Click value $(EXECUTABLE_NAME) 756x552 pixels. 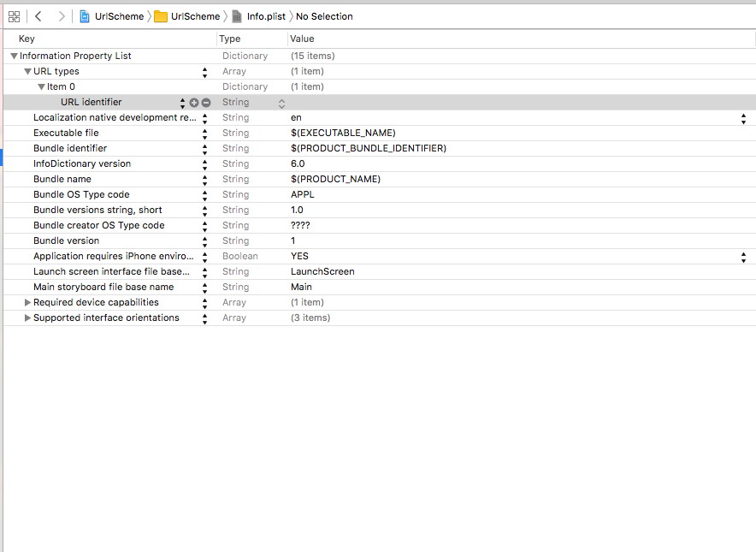tap(343, 133)
